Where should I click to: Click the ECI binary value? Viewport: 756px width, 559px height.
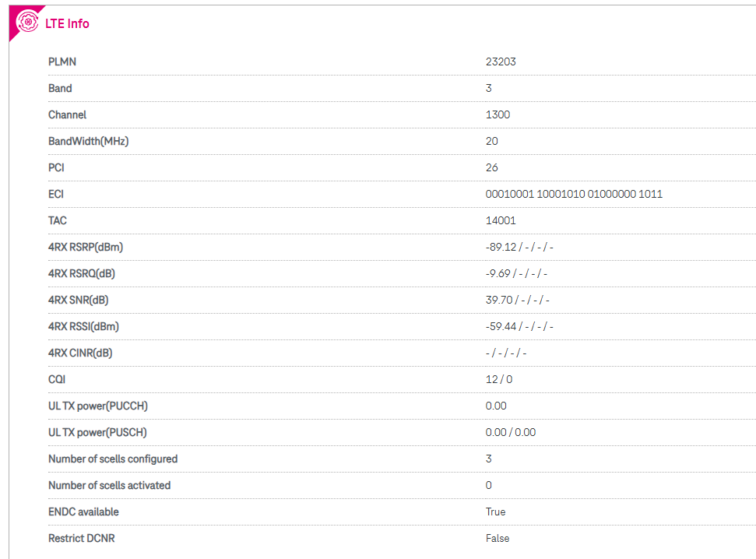[574, 194]
